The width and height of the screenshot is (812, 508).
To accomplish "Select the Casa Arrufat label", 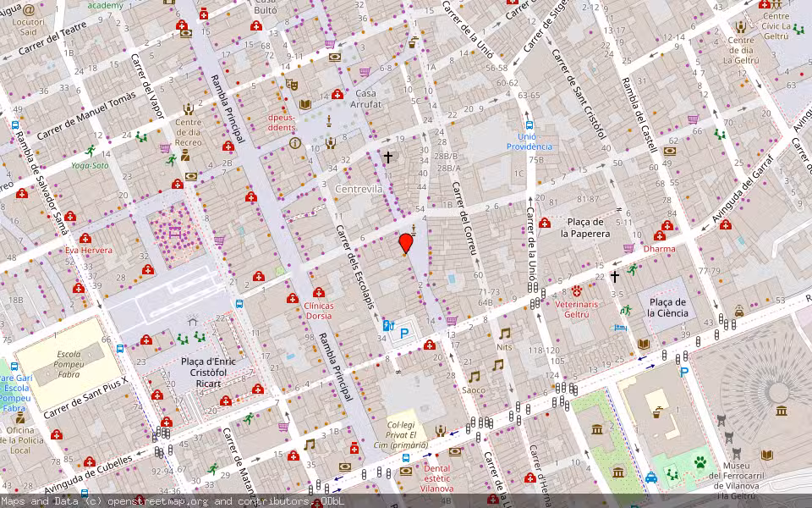I will pyautogui.click(x=365, y=98).
